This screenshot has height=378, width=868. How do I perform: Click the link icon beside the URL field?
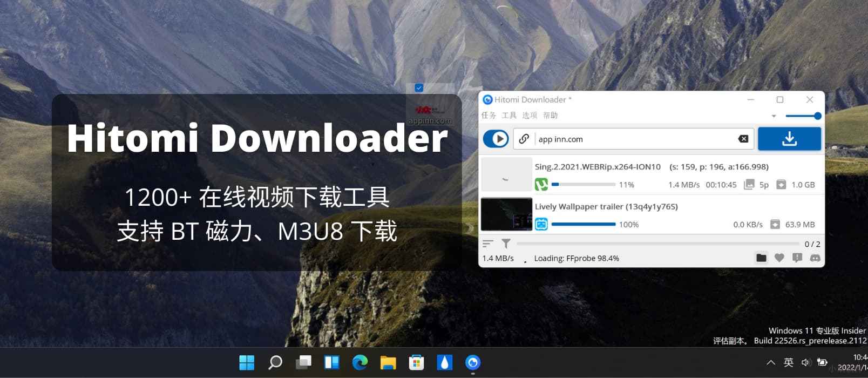tap(524, 139)
